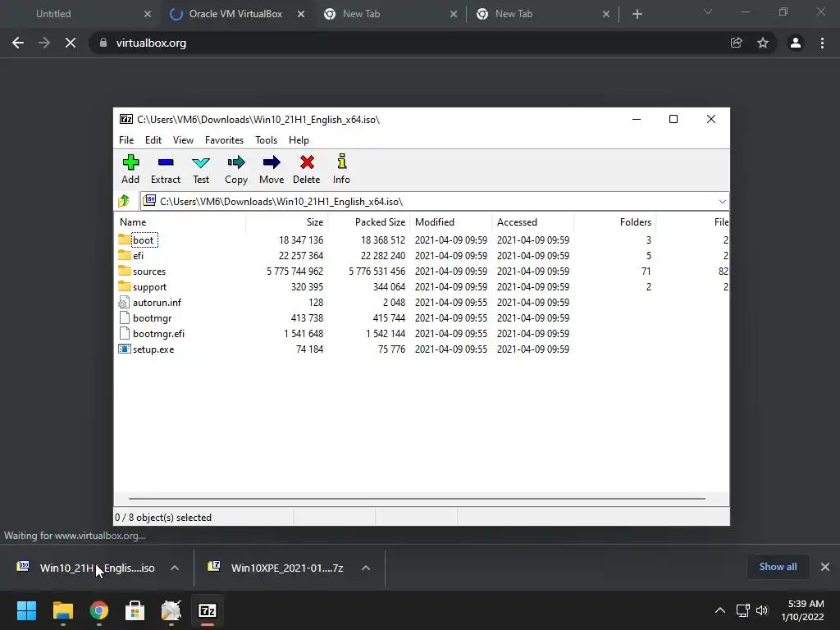Open the File menu in 7-Zip
The width and height of the screenshot is (840, 630).
pyautogui.click(x=126, y=139)
